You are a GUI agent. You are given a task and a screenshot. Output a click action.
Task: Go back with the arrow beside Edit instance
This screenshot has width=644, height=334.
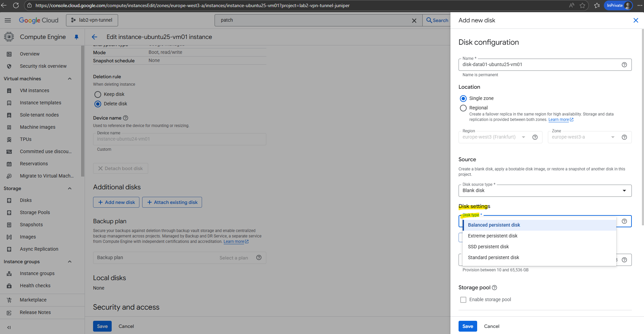coord(94,37)
